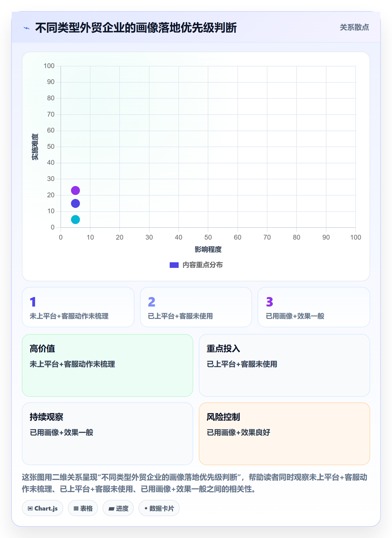
Task: Click the 影响程度 x-axis title
Action: [x=208, y=249]
